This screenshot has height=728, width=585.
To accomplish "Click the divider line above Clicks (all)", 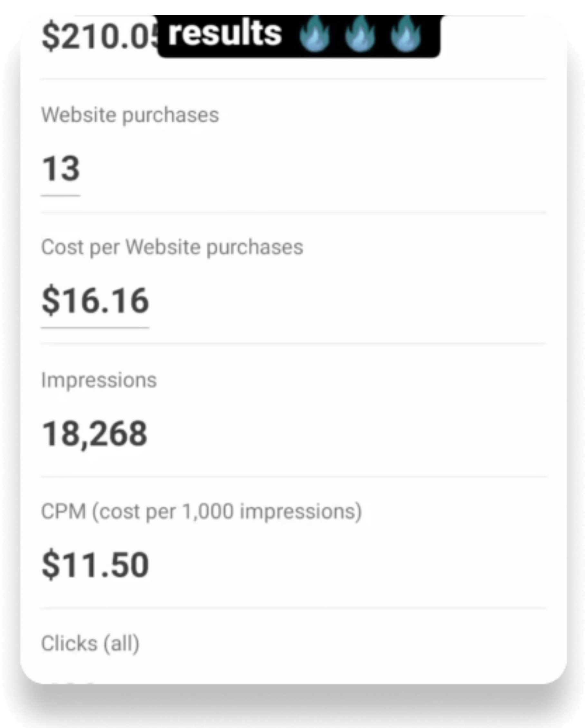I will [x=293, y=608].
